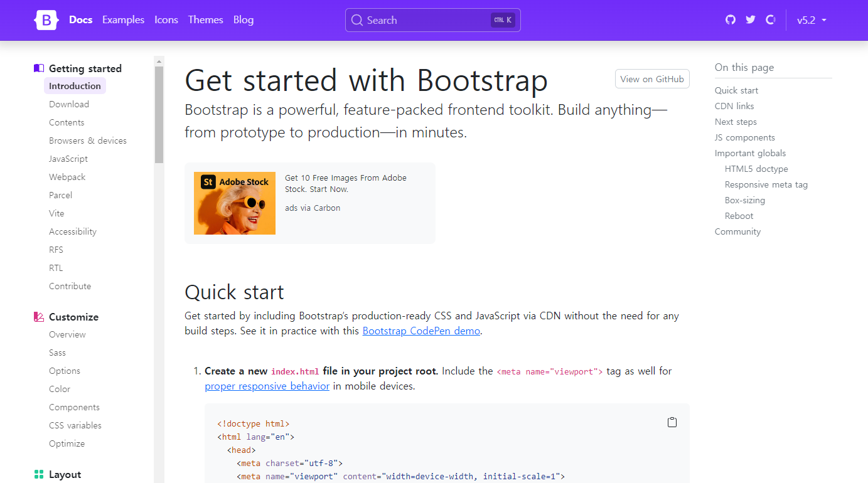Jump to Important globals section
Viewport: 868px width, 483px height.
pyautogui.click(x=750, y=153)
